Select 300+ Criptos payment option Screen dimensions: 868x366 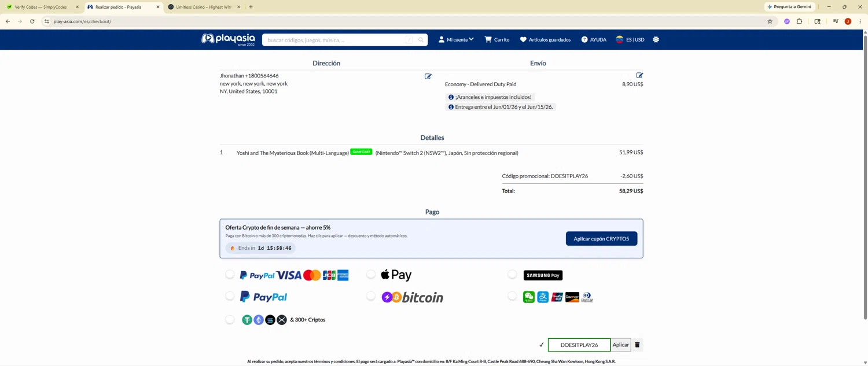tap(230, 320)
